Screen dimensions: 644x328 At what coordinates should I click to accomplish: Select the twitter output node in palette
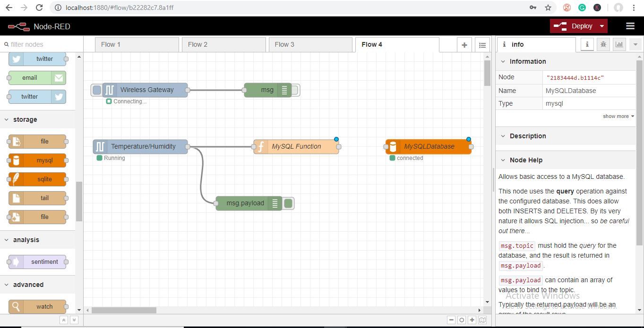[37, 97]
